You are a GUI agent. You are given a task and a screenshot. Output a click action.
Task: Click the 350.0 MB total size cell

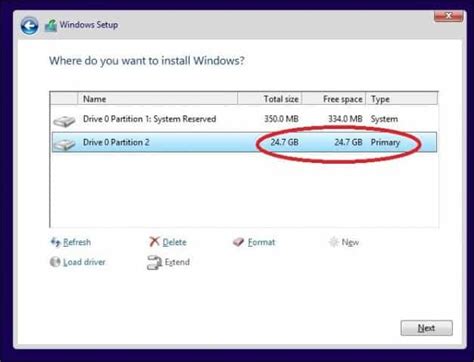[x=281, y=119]
